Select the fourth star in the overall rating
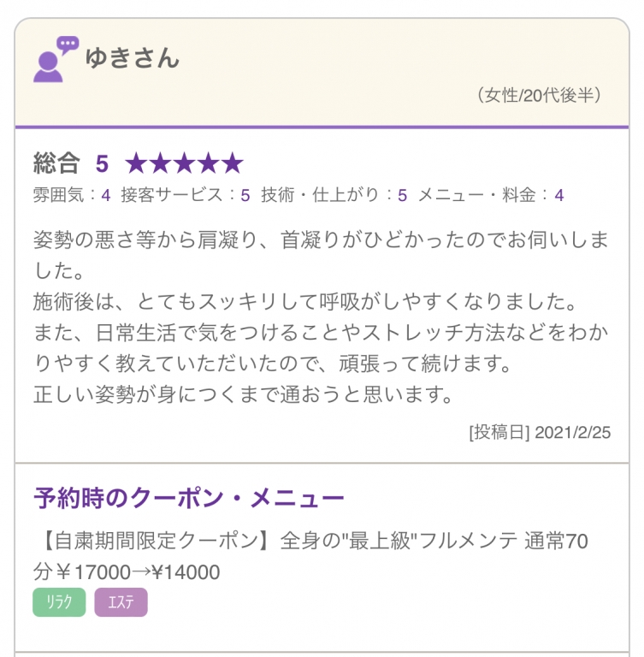This screenshot has height=657, width=644. (x=208, y=163)
